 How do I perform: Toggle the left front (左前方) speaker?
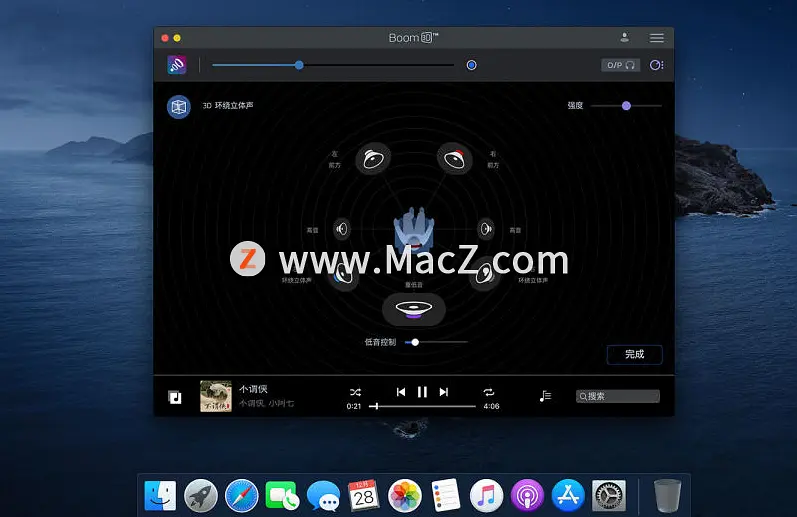[373, 159]
